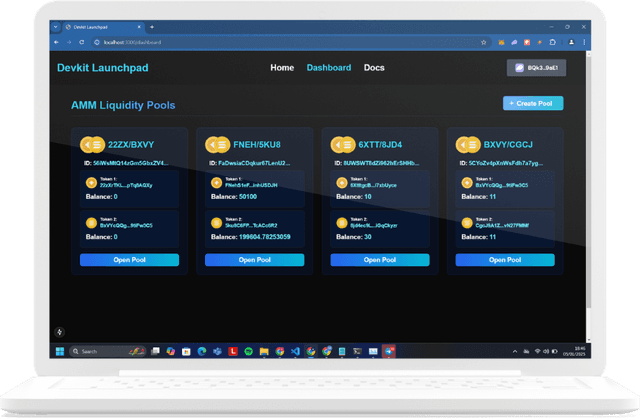Close the Devkit Launchpad browser tab
Screen dimensions: 640x418
[139, 27]
